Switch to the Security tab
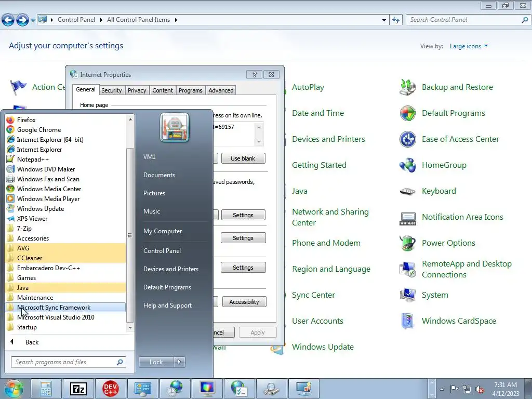 111,90
